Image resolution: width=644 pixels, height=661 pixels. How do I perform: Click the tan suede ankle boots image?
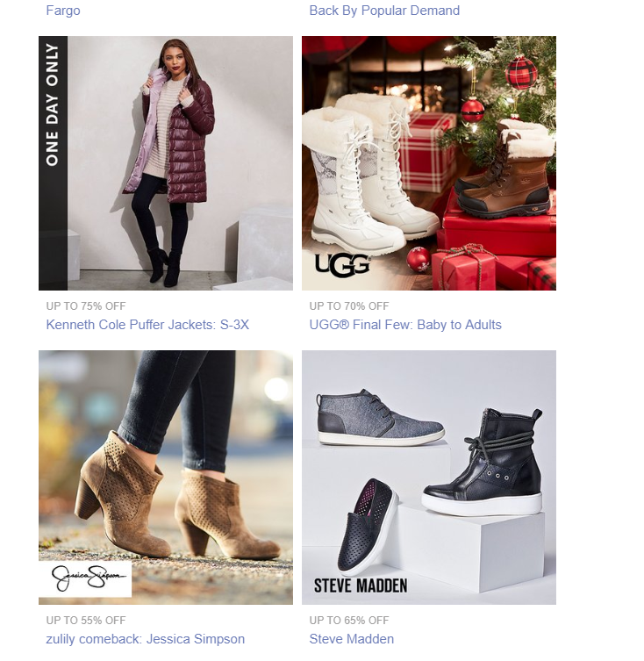coord(166,478)
